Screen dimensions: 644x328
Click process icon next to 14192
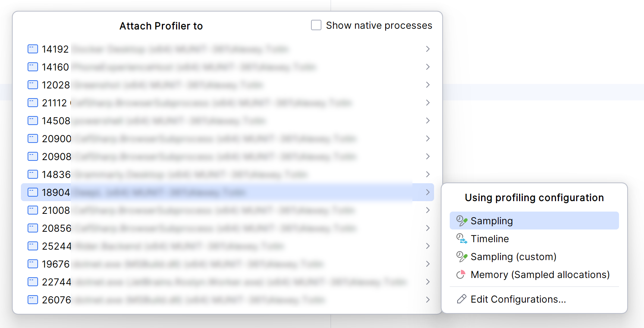point(33,49)
